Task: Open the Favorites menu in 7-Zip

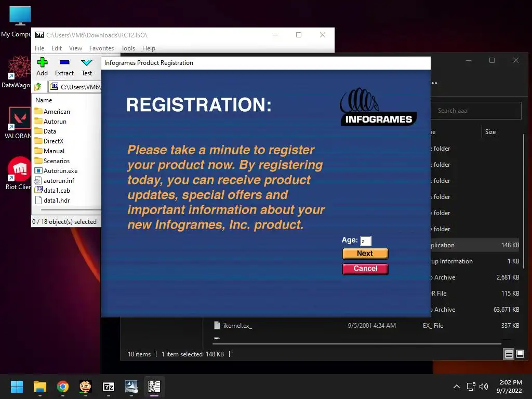Action: coord(101,48)
